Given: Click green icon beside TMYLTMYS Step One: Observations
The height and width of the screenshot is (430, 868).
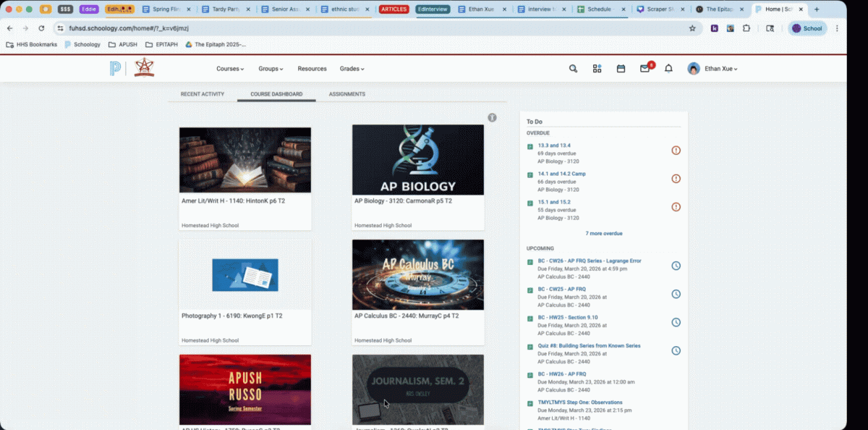Looking at the screenshot, I should click(530, 403).
